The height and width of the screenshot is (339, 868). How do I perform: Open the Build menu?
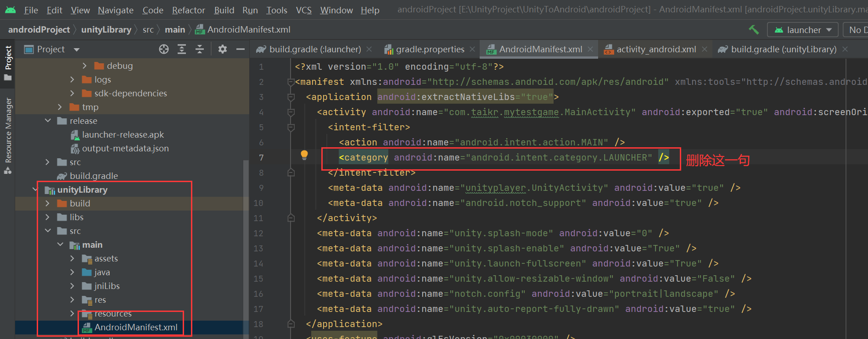[x=224, y=10]
